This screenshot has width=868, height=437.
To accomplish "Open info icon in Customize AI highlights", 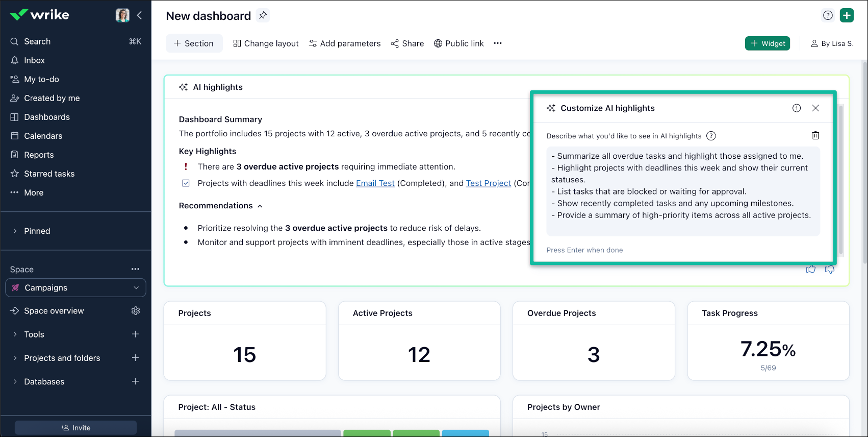I will pyautogui.click(x=797, y=108).
